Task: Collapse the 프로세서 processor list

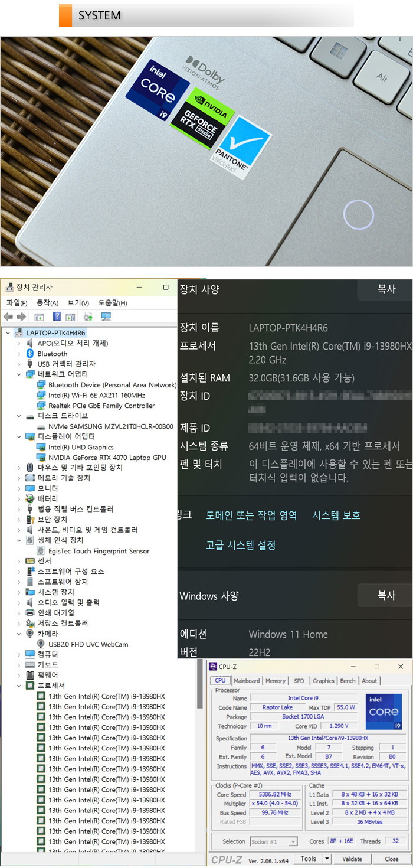Action: (x=19, y=686)
